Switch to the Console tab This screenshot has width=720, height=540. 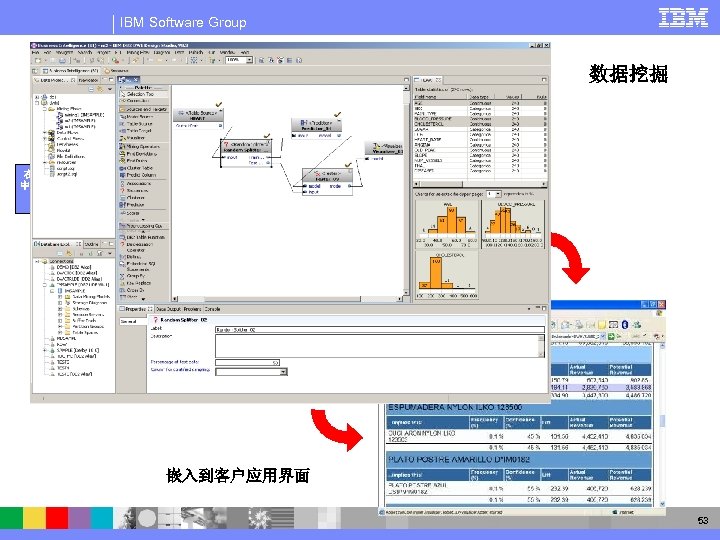[x=212, y=309]
